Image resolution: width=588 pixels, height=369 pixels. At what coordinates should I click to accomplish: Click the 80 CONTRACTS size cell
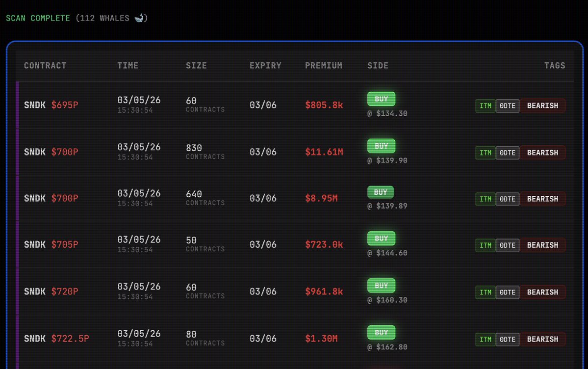[205, 338]
